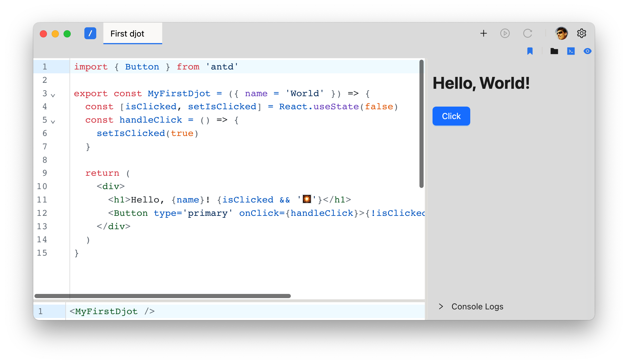Screen dimensions: 628x364
Task: Click the editor's vertical scrollbar
Action: click(x=421, y=124)
